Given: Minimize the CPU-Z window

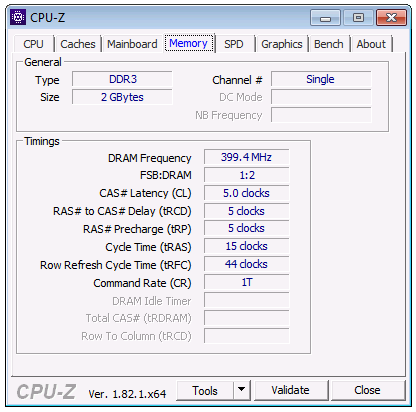Looking at the screenshot, I should click(325, 18).
